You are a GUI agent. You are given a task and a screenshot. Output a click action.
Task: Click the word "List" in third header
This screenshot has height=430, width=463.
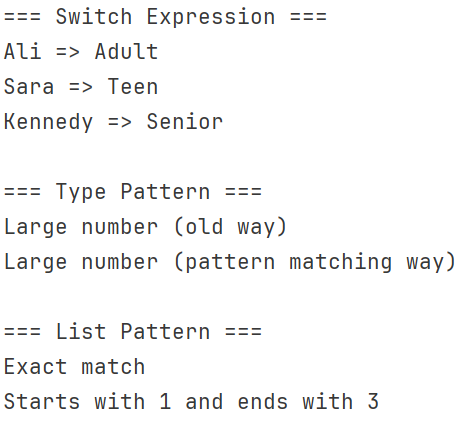point(81,332)
